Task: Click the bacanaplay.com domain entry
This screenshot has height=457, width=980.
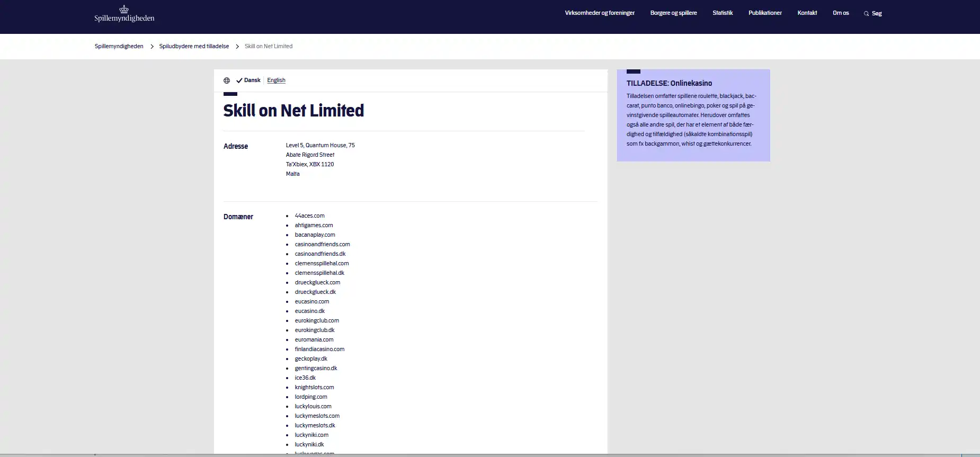Action: pyautogui.click(x=315, y=235)
